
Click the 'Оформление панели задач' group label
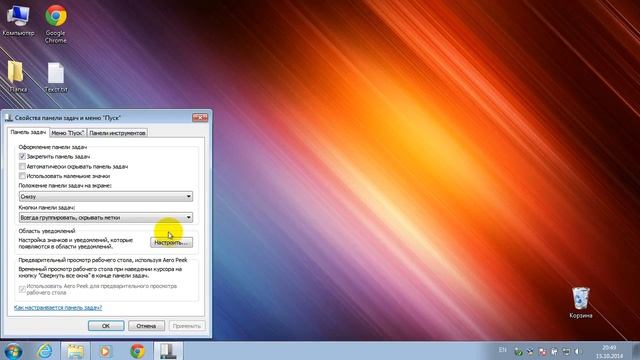coord(53,147)
